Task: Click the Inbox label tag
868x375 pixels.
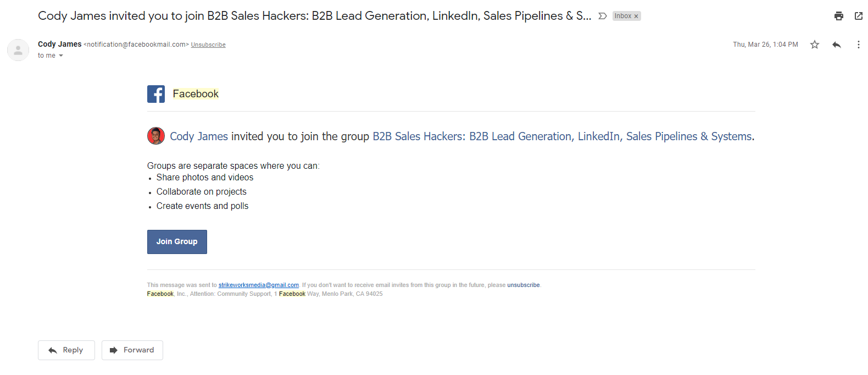Action: pos(623,16)
